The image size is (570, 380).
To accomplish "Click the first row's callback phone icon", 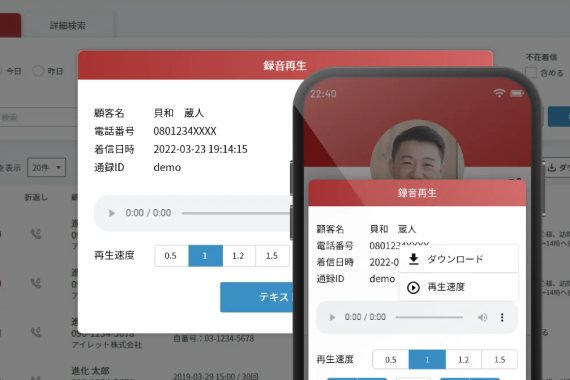I will (36, 234).
